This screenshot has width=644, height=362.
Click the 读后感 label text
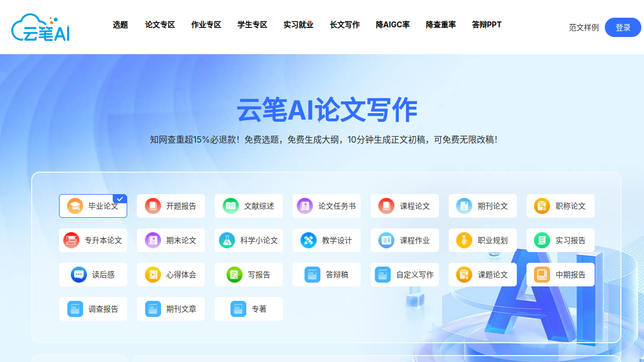(x=104, y=275)
